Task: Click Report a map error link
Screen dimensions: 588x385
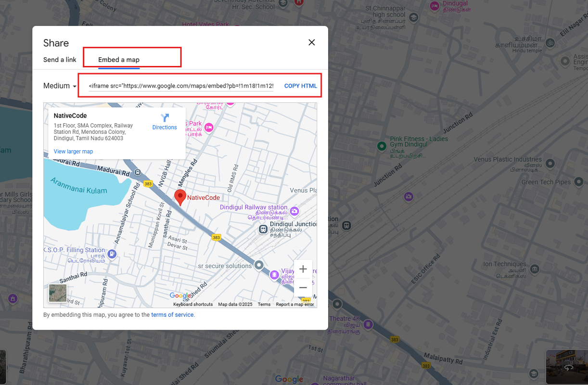Action: (x=295, y=304)
